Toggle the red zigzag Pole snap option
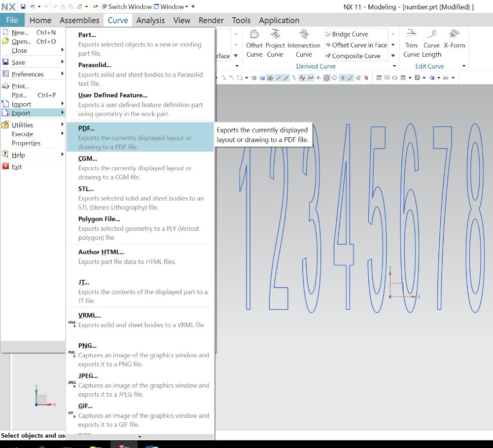Screen dimensions: 493x448 coord(302,77)
